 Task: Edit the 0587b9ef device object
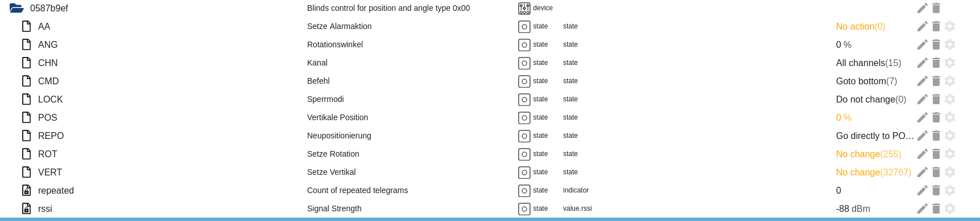click(x=923, y=8)
